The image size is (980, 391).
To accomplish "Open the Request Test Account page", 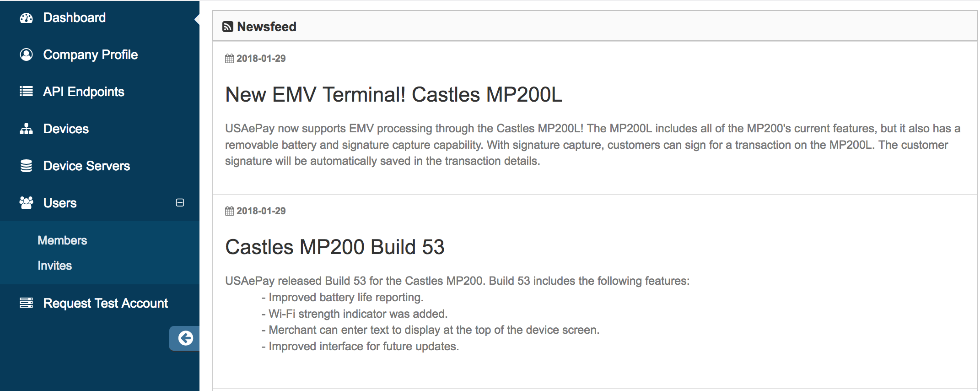I will point(105,304).
